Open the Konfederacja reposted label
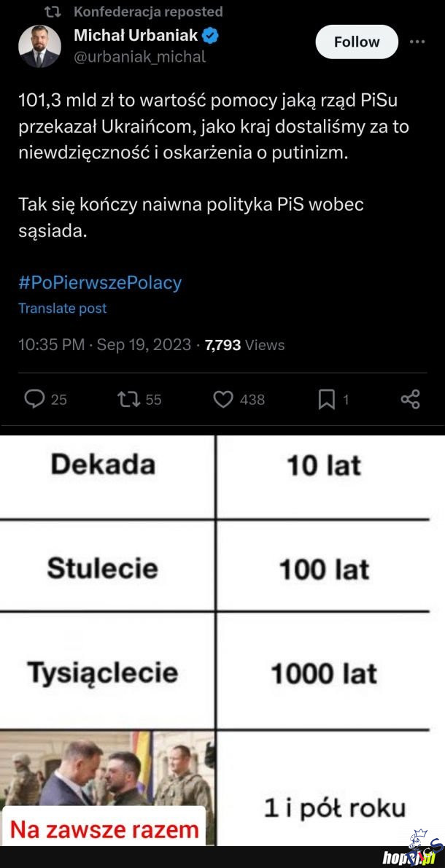The height and width of the screenshot is (868, 445). [x=148, y=12]
